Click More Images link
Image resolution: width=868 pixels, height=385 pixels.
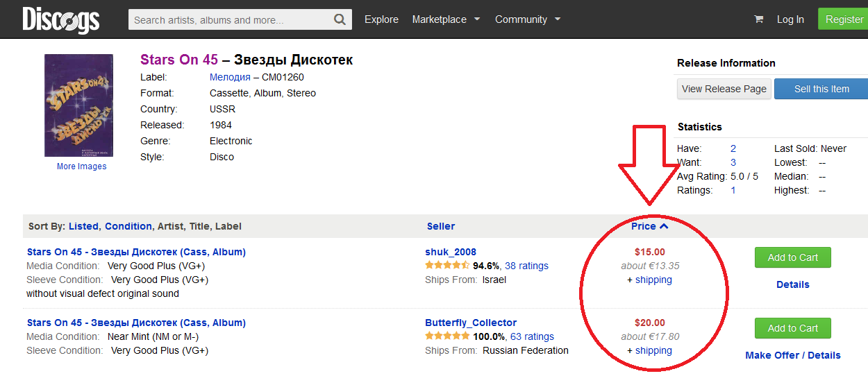82,166
